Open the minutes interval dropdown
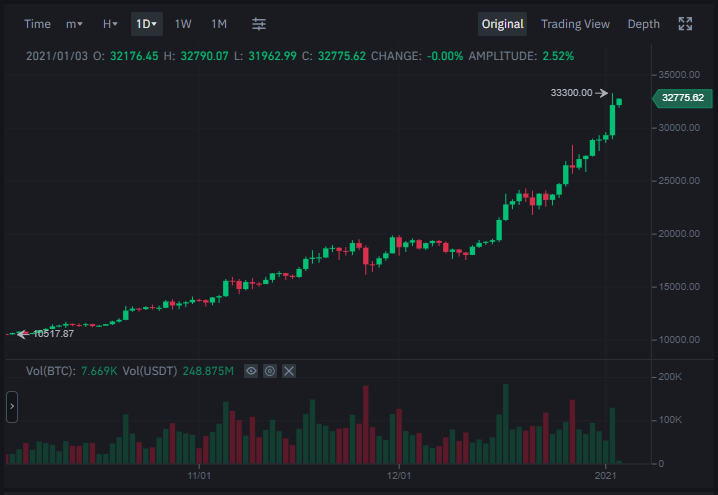The height and width of the screenshot is (495, 718). pos(74,24)
